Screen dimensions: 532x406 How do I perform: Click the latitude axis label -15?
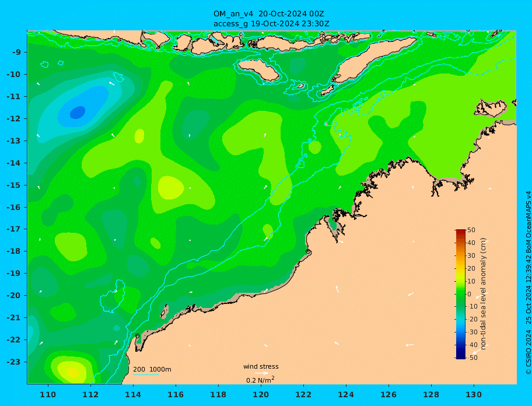[15, 185]
